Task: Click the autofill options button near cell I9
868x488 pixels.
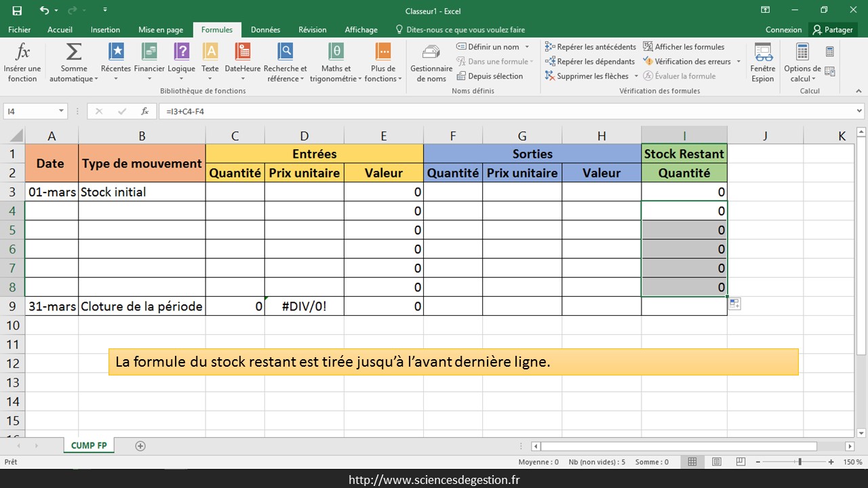Action: tap(734, 304)
